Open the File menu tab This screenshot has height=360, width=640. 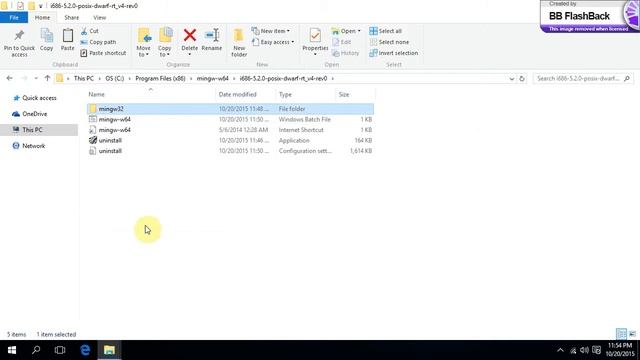click(14, 18)
